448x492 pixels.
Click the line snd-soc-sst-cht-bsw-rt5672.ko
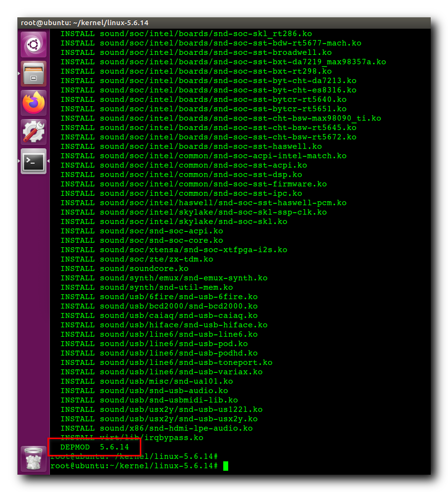pyautogui.click(x=208, y=137)
